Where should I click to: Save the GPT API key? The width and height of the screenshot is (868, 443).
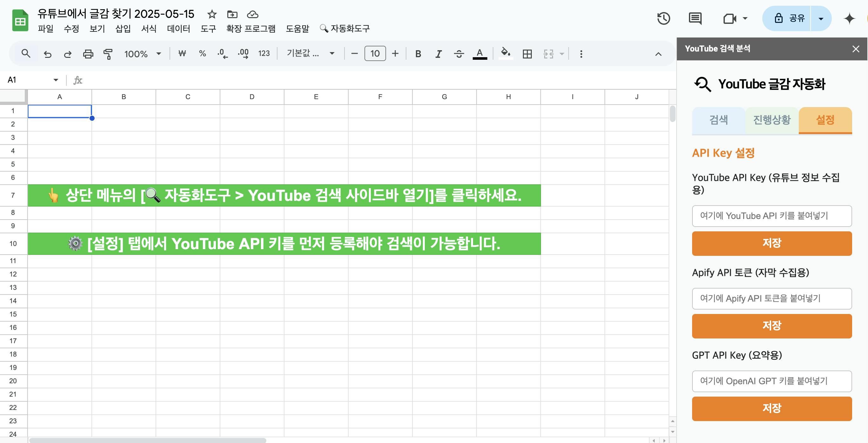tap(772, 409)
